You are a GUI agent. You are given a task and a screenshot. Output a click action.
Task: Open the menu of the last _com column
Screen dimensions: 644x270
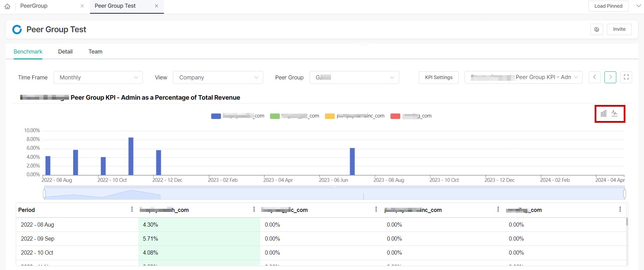620,209
